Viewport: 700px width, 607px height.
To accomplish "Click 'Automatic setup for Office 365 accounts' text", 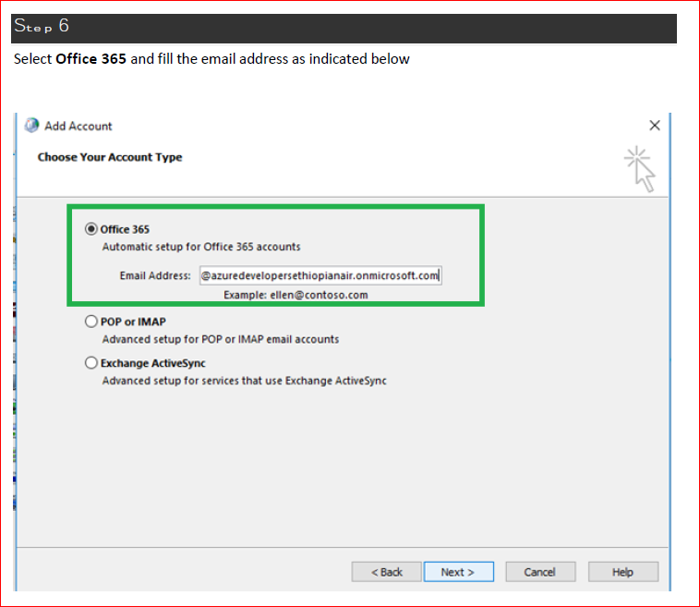I will [201, 247].
